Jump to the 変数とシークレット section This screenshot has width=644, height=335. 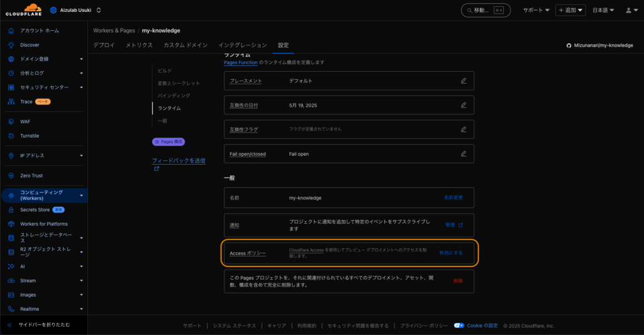179,83
